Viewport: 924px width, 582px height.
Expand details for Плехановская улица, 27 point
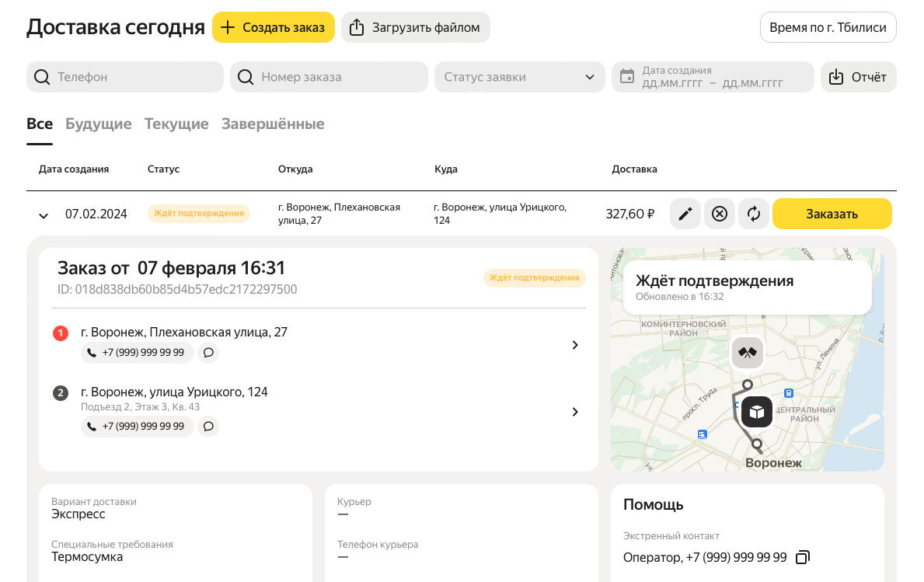click(575, 345)
